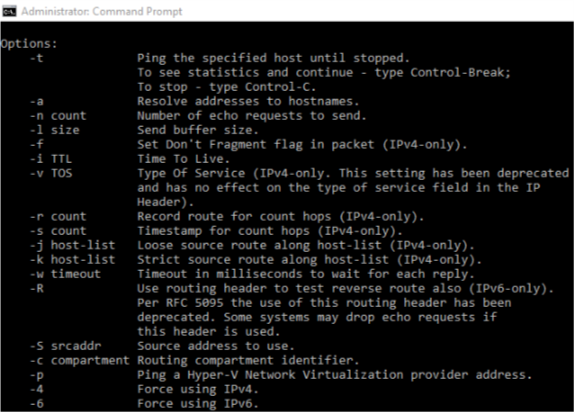Screen dimensions: 574x412
Task: Click the -f Don't Fragment option
Action: coord(249,145)
